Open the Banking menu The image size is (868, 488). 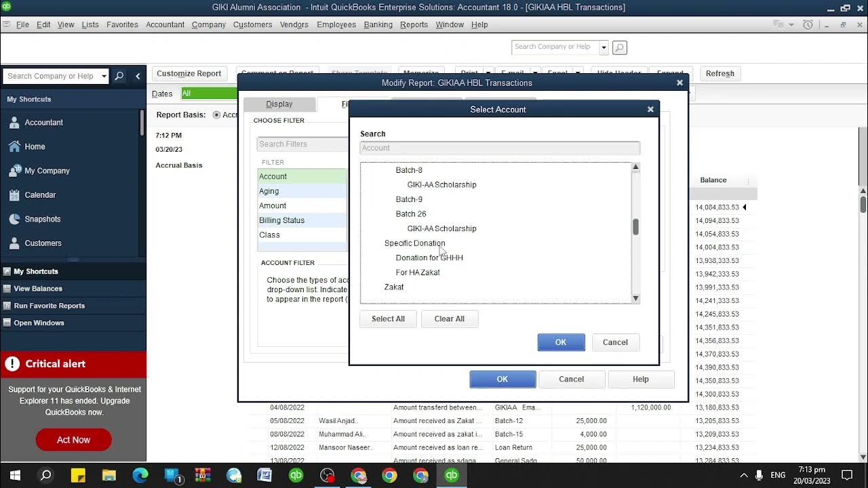coord(378,24)
